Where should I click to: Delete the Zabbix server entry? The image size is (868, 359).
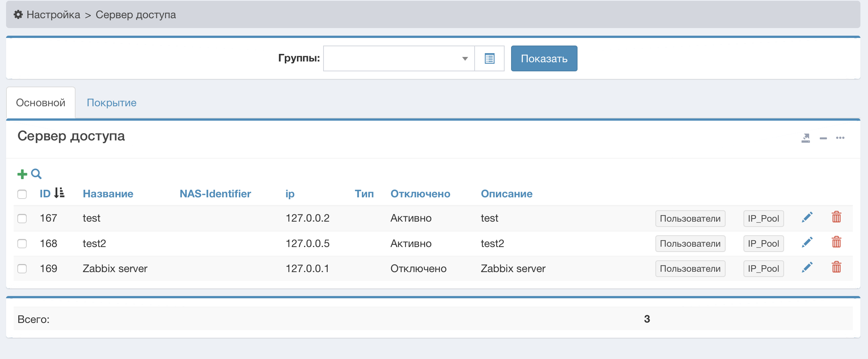836,268
